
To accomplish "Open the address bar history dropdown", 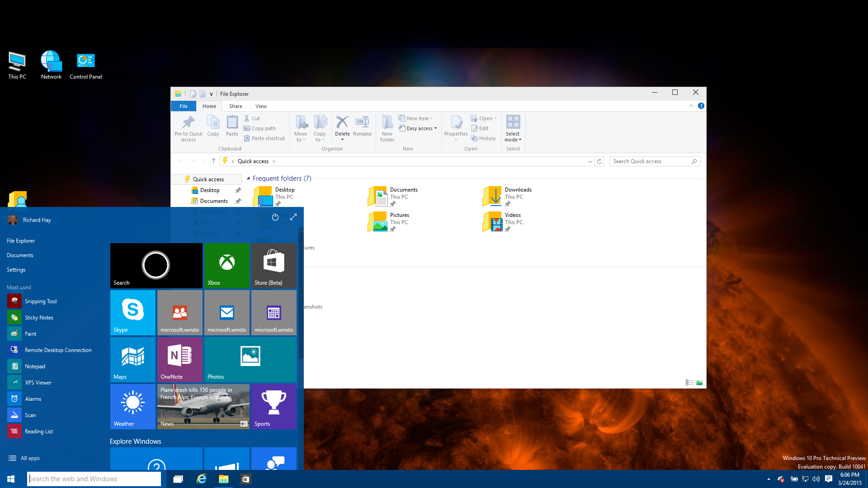I will [590, 161].
